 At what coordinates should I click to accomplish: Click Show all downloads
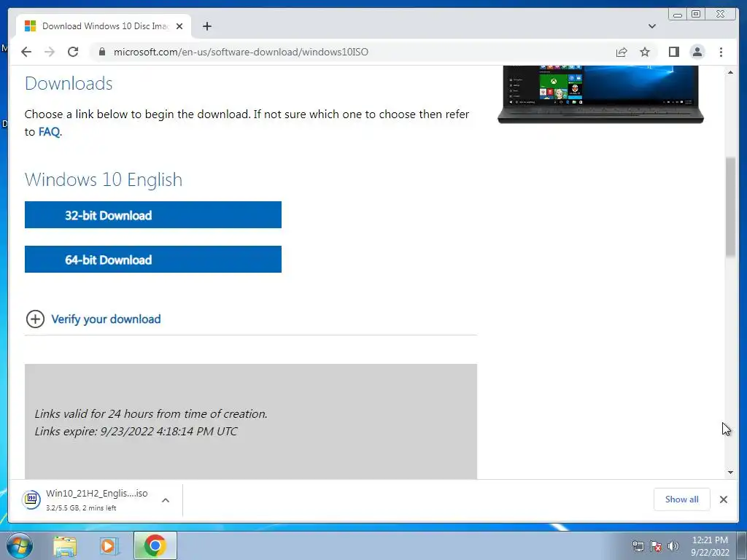click(x=682, y=499)
